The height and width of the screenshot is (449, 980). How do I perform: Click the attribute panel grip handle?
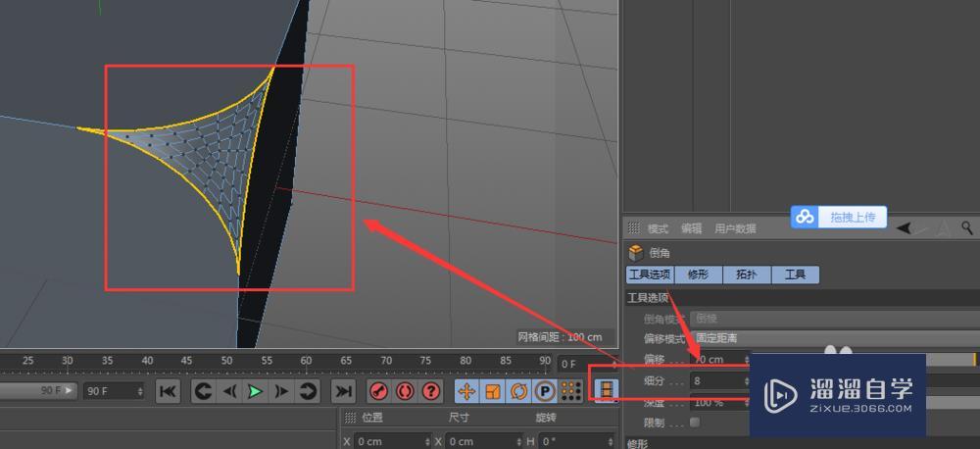click(634, 228)
